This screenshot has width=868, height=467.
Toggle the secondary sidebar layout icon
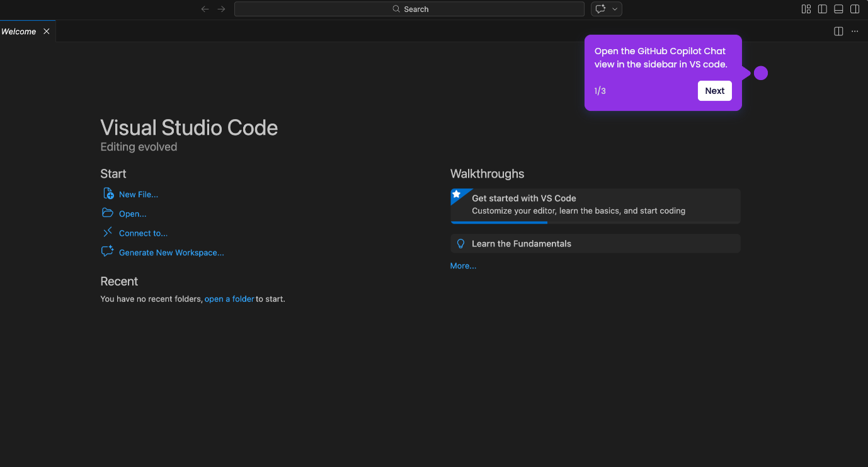click(x=855, y=9)
